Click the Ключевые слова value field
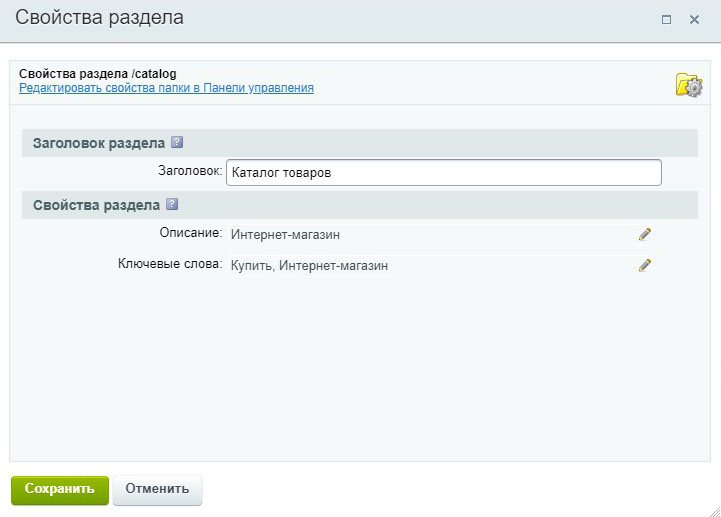Screen dimensions: 721x517 click(440, 265)
